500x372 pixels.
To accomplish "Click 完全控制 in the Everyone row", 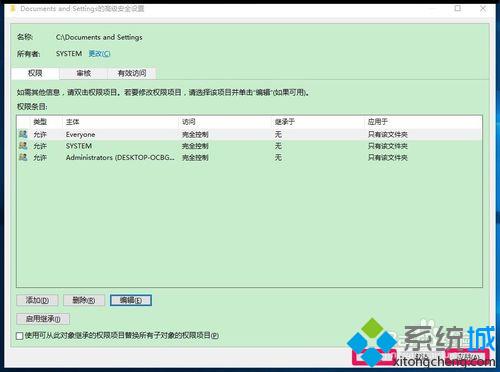I will pyautogui.click(x=195, y=135).
